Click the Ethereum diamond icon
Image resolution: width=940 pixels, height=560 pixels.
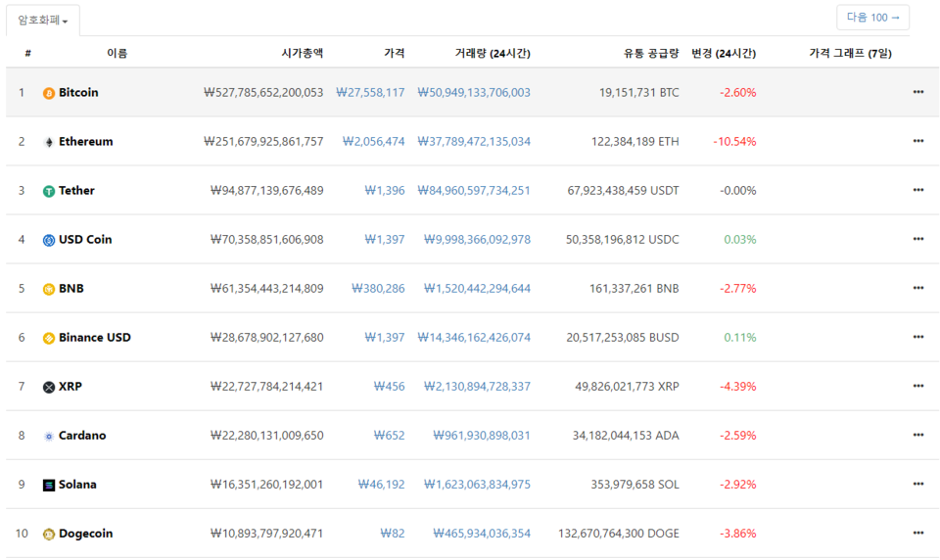[49, 142]
